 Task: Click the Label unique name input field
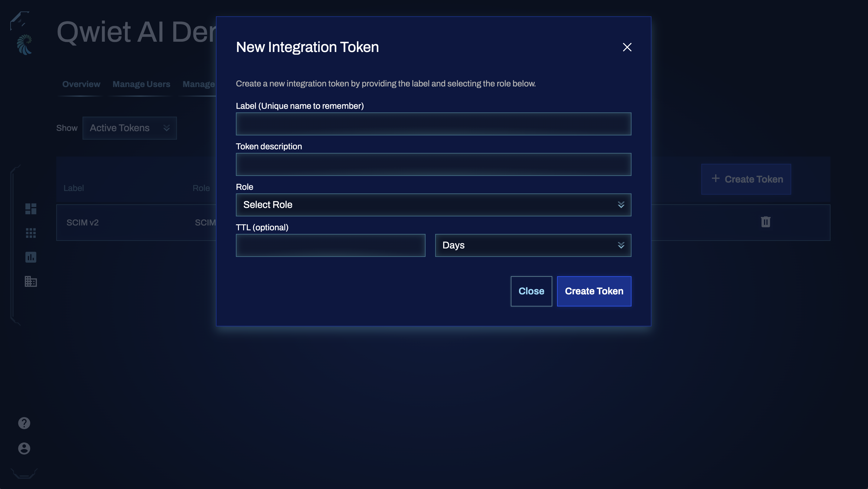pyautogui.click(x=433, y=123)
